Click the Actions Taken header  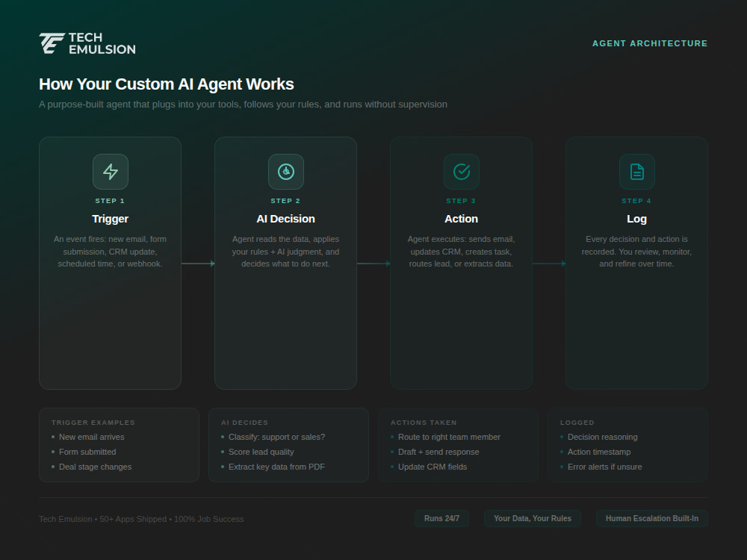tap(424, 423)
